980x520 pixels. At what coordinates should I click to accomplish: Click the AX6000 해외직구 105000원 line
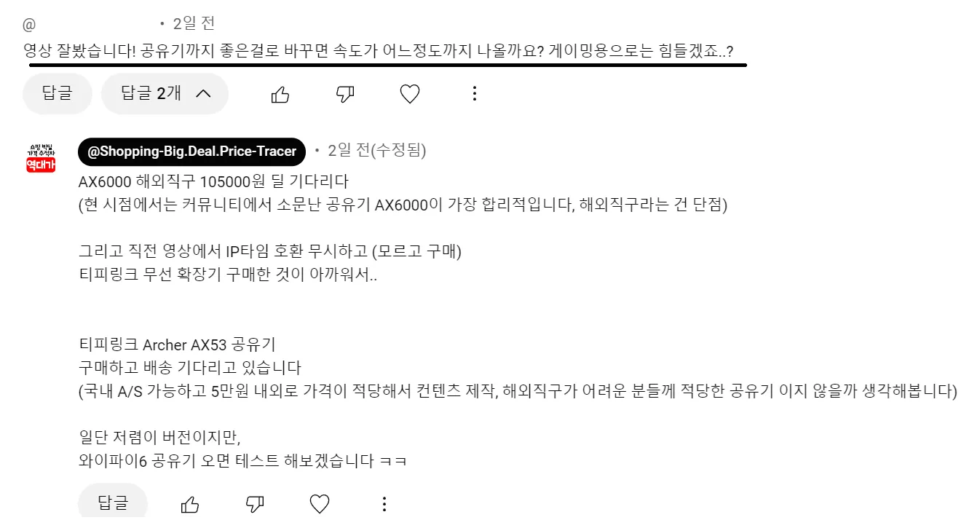pos(214,181)
